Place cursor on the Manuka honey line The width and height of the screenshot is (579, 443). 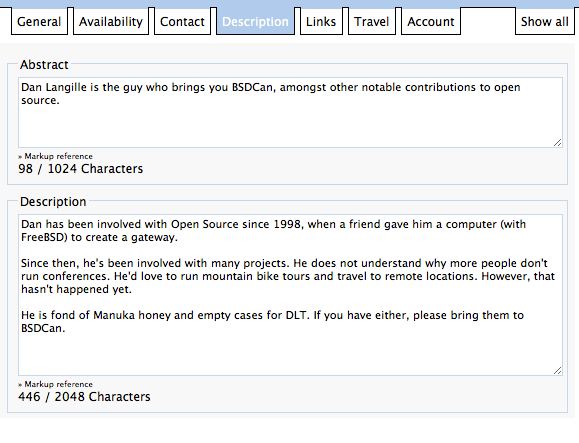tap(273, 315)
